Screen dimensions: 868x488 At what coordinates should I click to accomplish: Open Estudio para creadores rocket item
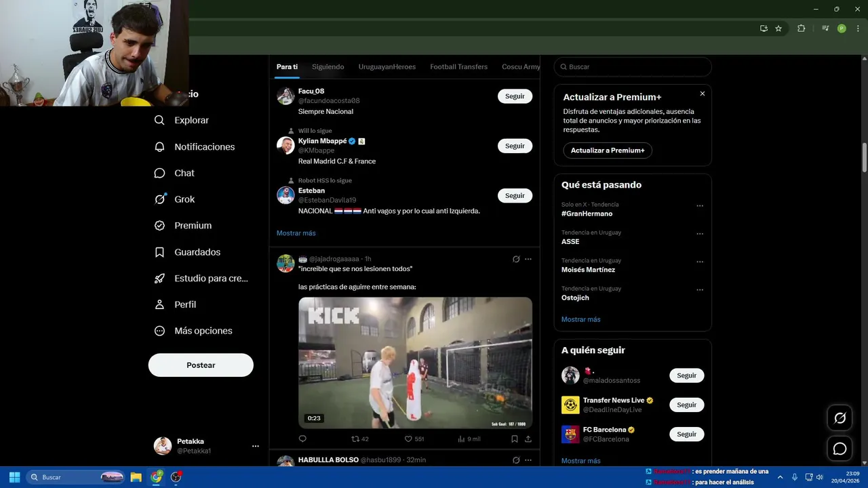tap(201, 279)
